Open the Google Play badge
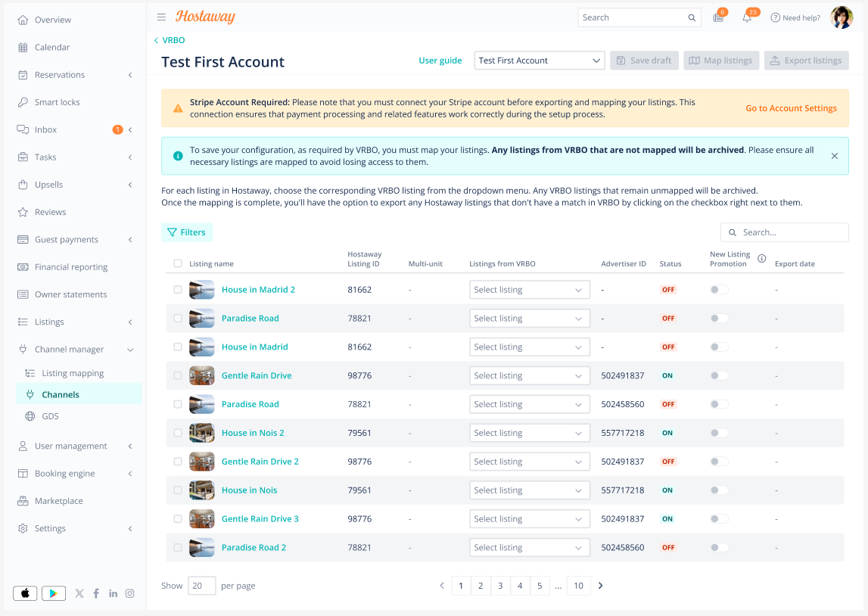The width and height of the screenshot is (868, 616). click(53, 593)
